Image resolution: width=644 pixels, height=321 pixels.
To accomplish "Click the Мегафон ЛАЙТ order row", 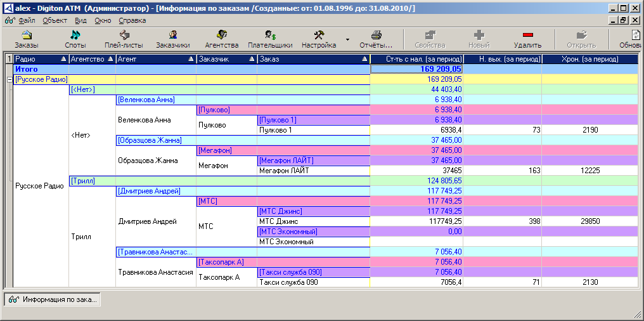I will click(x=448, y=171).
